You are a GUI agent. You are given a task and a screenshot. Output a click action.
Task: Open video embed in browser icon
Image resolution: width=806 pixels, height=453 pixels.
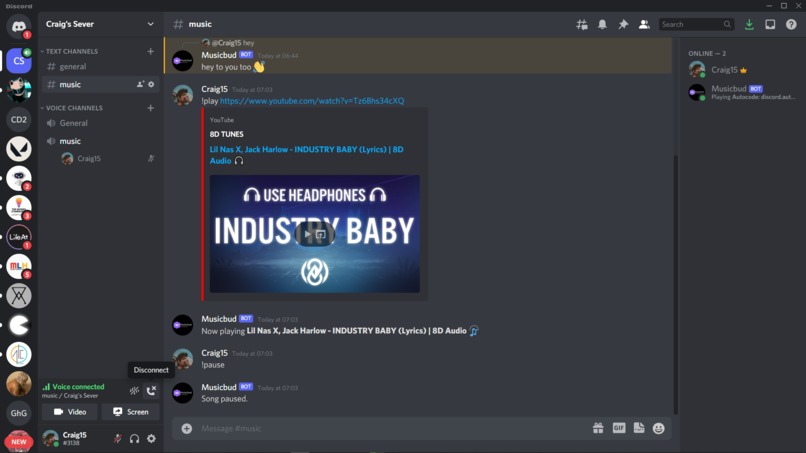(321, 234)
